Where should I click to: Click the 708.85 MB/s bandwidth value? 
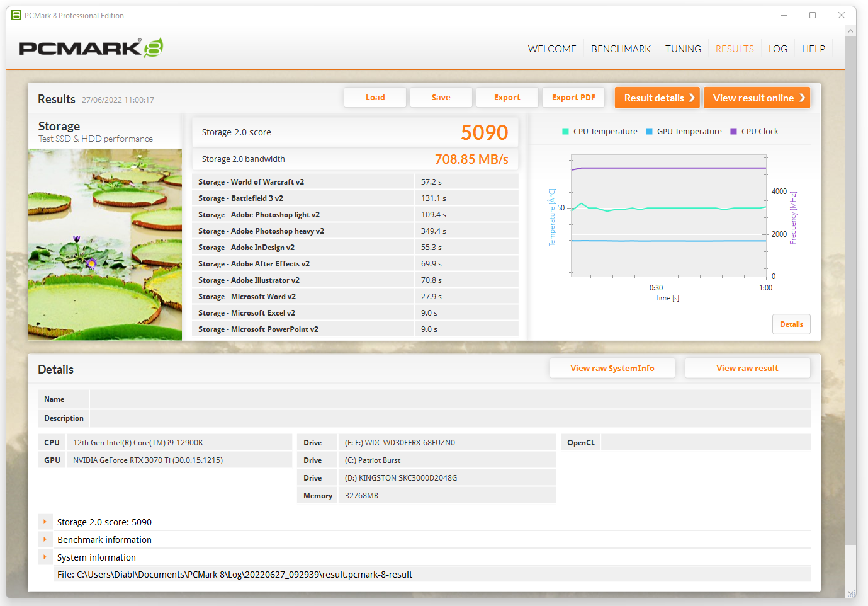point(471,159)
